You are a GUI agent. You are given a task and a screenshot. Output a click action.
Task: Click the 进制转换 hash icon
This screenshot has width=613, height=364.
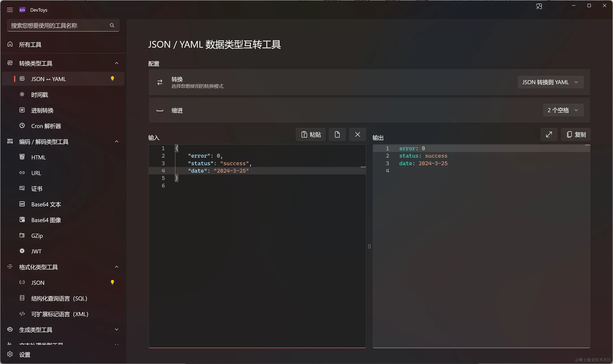22,110
